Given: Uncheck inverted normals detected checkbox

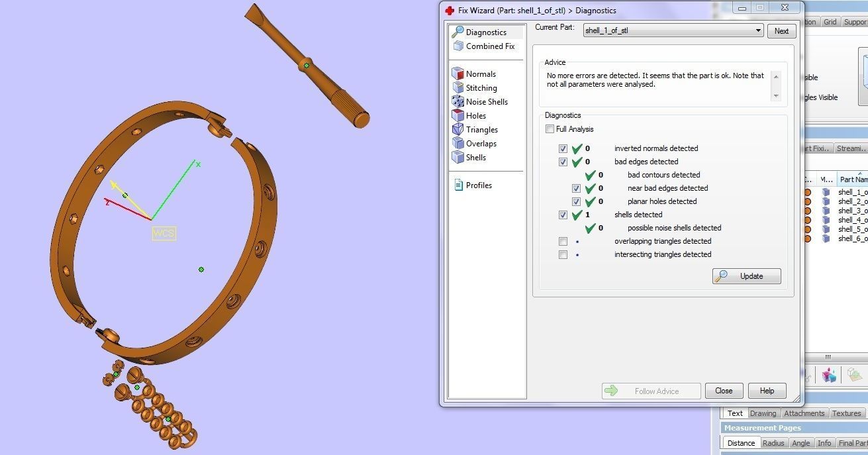Looking at the screenshot, I should click(563, 148).
